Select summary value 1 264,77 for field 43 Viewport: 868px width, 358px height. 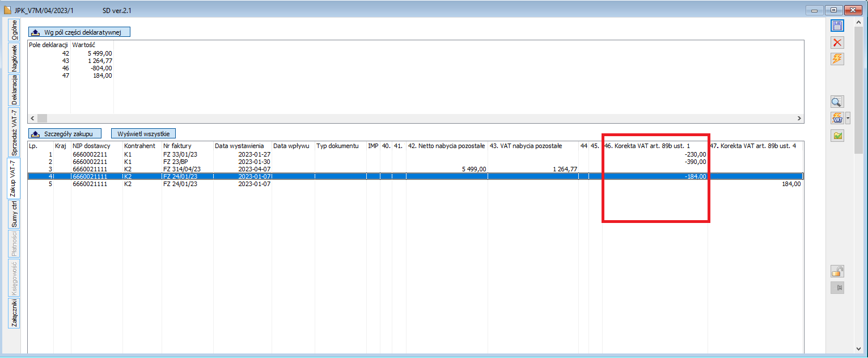tap(100, 61)
